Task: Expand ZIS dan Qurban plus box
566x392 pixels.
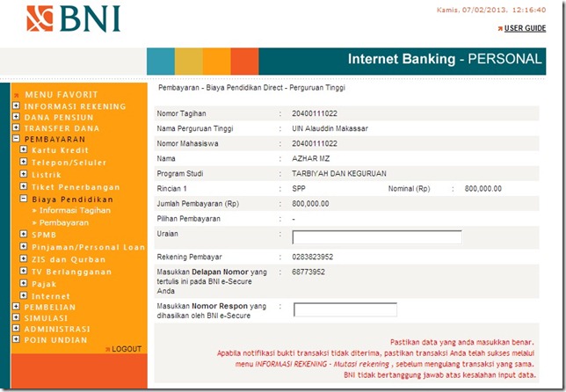Action: click(x=24, y=258)
